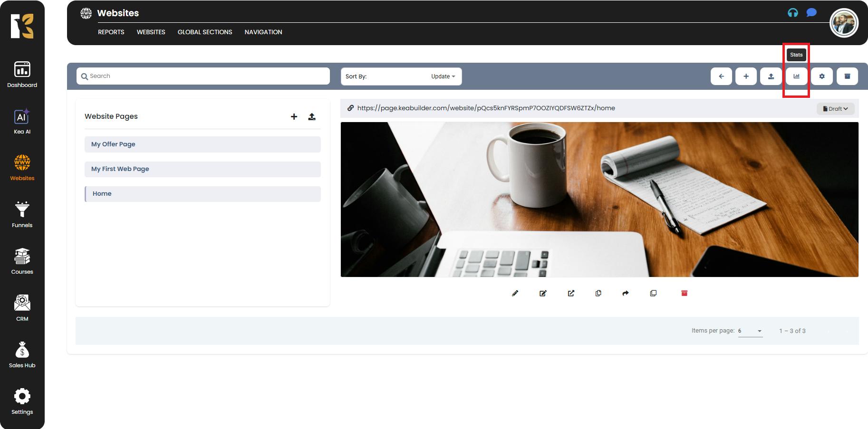Screen dimensions: 868x429
Task: Select My Offer Page in list
Action: click(203, 144)
